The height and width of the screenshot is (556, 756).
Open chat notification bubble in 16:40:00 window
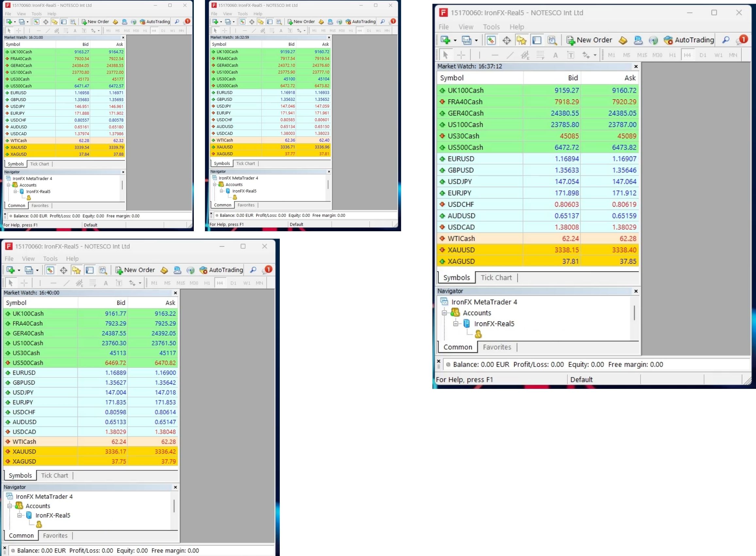268,270
